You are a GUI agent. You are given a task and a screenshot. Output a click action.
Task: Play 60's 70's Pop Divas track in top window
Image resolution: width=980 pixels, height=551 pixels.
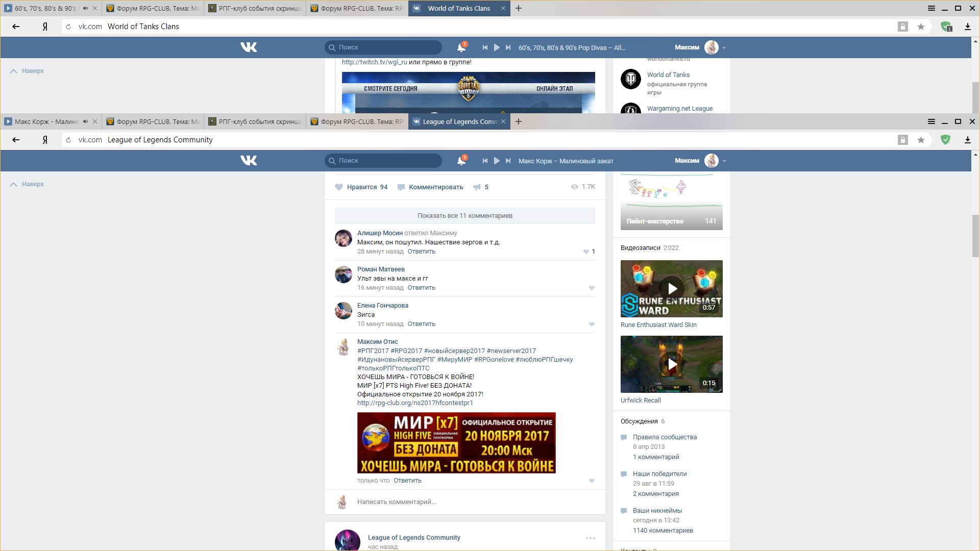(497, 47)
